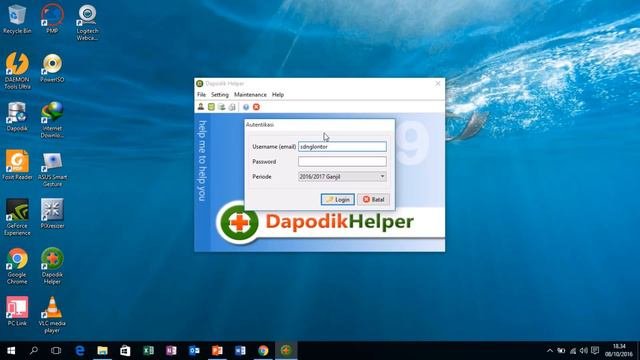
Task: Select the PowerISO desktop icon
Action: click(52, 68)
